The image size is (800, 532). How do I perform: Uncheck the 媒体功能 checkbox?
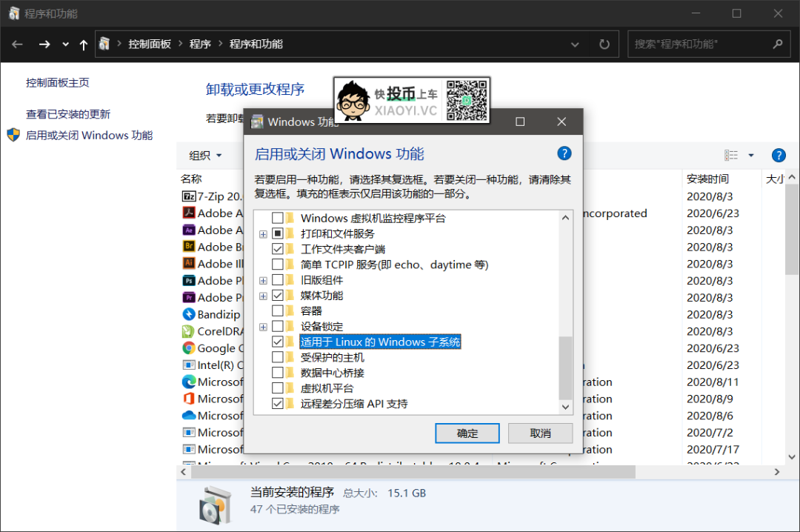pos(278,296)
